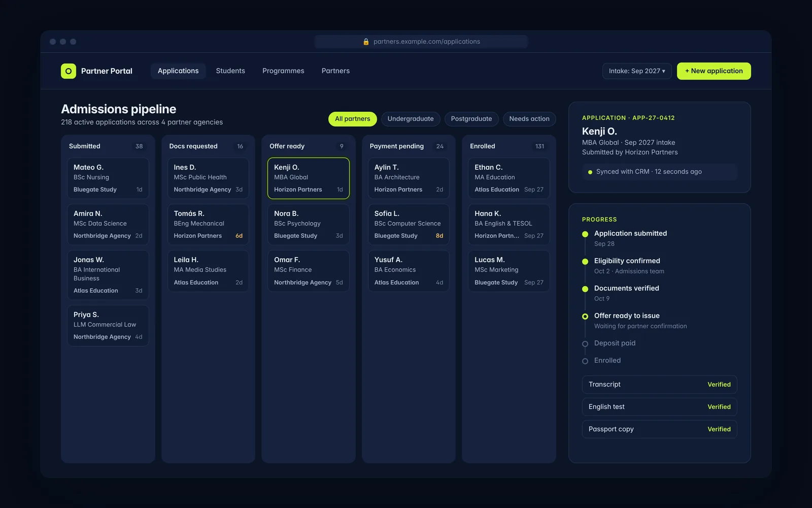The image size is (812, 508).
Task: Filter by Undergraduate applications
Action: pos(411,119)
